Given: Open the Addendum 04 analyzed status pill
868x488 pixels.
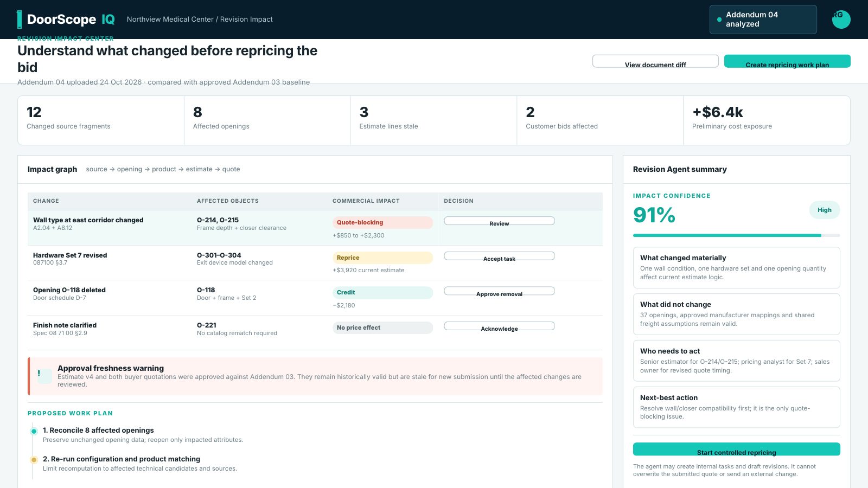Looking at the screenshot, I should pyautogui.click(x=763, y=20).
